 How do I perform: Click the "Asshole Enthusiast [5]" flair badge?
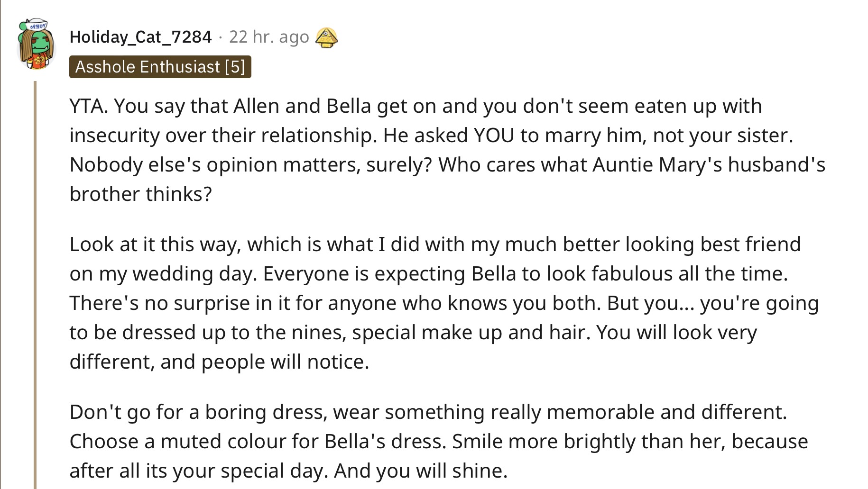pyautogui.click(x=160, y=67)
